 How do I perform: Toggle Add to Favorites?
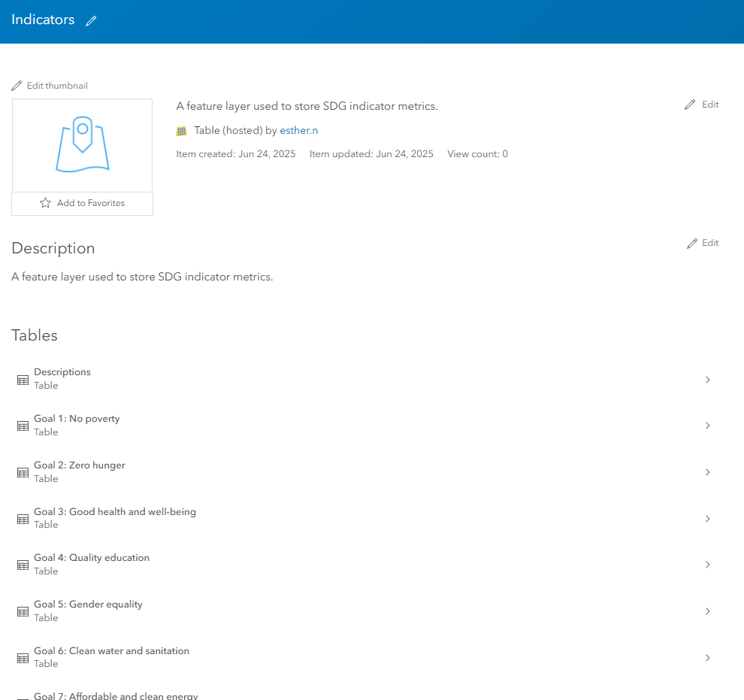point(82,203)
